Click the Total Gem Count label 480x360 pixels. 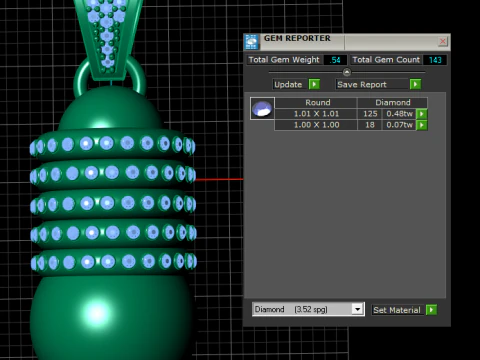tap(386, 60)
